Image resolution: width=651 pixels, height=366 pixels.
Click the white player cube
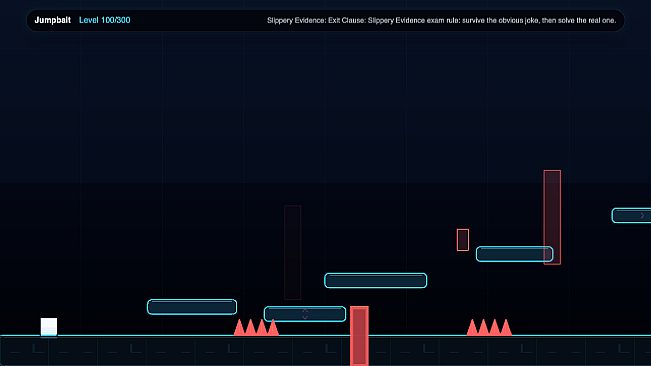[49, 327]
